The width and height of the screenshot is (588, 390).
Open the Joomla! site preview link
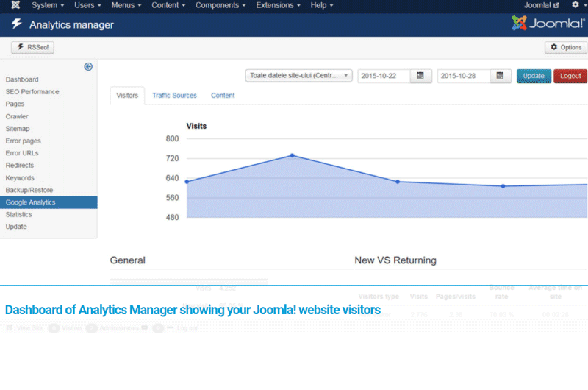541,5
